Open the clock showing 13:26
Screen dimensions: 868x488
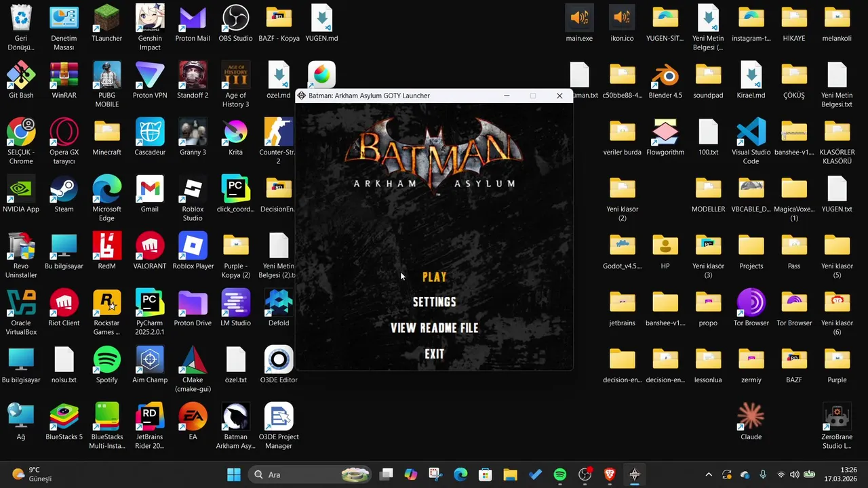coord(840,474)
